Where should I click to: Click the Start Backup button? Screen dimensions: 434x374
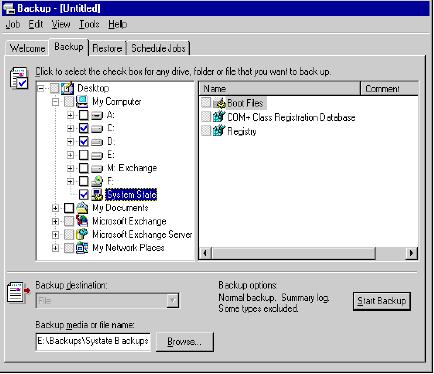[x=382, y=301]
